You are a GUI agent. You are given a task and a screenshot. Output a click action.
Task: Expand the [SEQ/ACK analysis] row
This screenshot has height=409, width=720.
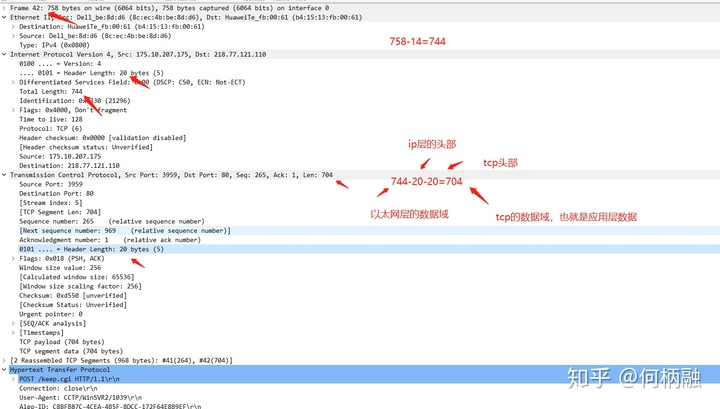point(13,324)
